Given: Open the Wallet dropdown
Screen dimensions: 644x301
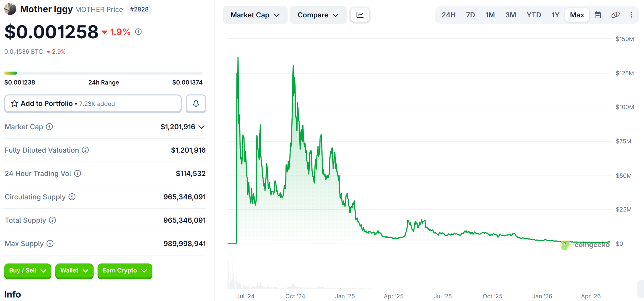Looking at the screenshot, I should (x=74, y=271).
